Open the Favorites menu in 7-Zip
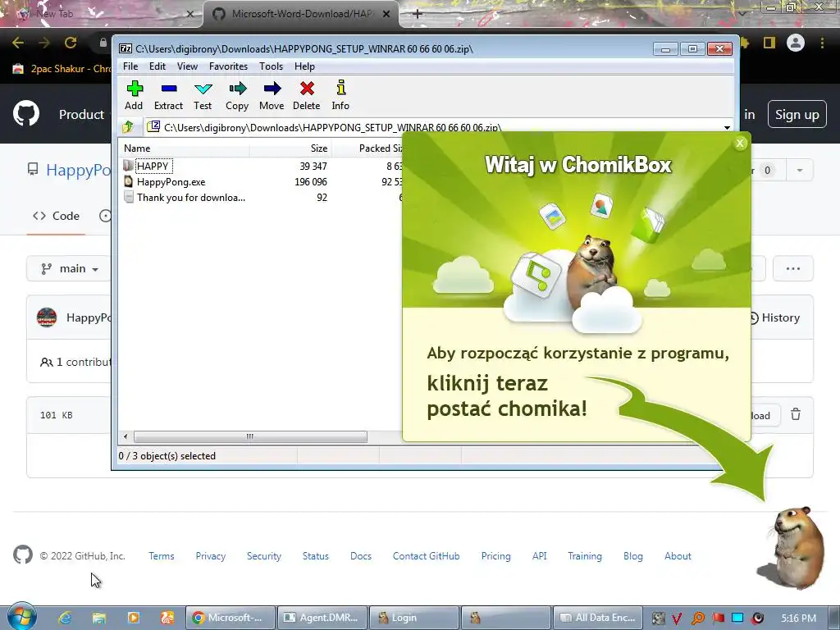This screenshot has width=840, height=630. tap(228, 66)
